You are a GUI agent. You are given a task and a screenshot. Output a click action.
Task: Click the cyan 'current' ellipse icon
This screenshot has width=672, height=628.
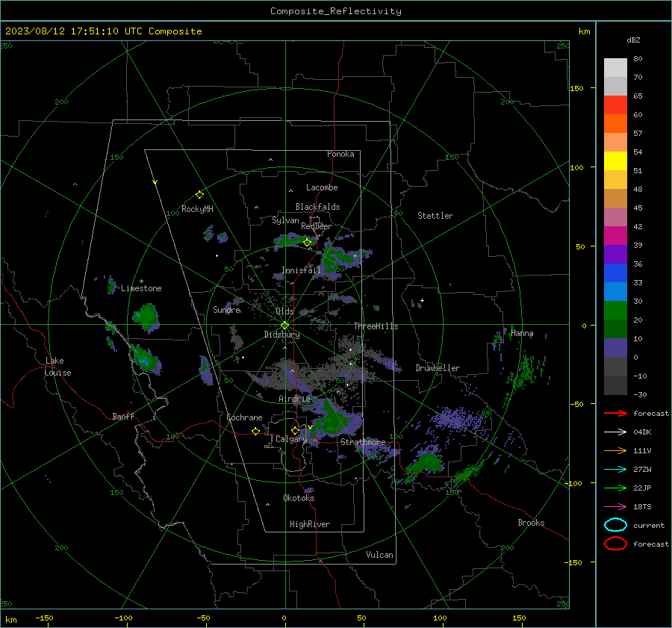(615, 525)
